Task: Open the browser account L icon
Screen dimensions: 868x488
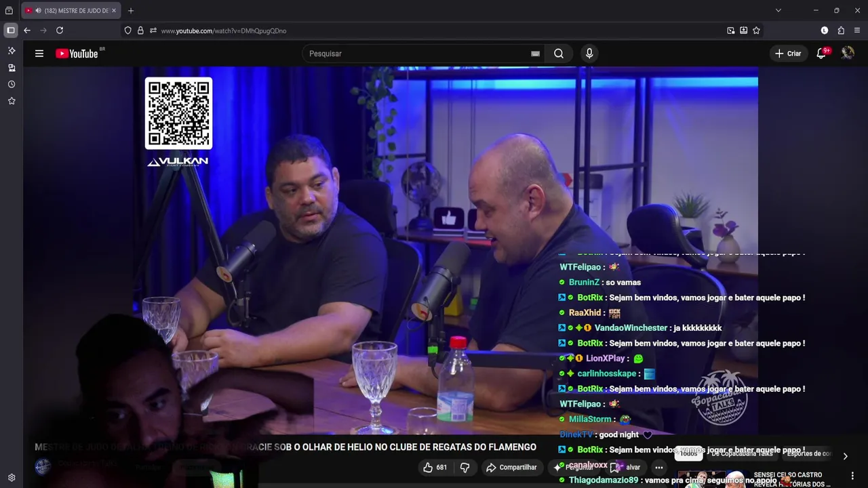Action: (825, 30)
